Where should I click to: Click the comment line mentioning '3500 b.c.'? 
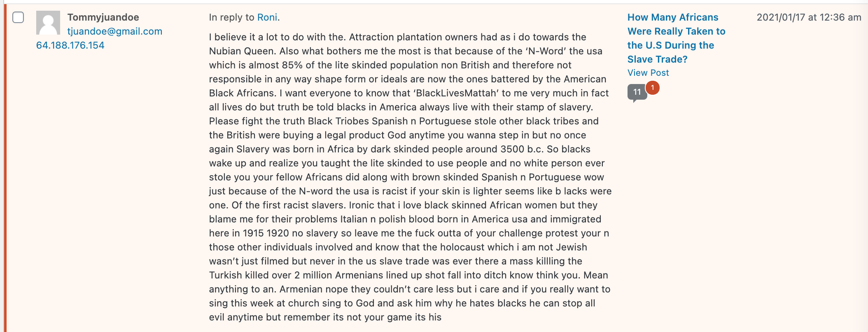pos(400,149)
